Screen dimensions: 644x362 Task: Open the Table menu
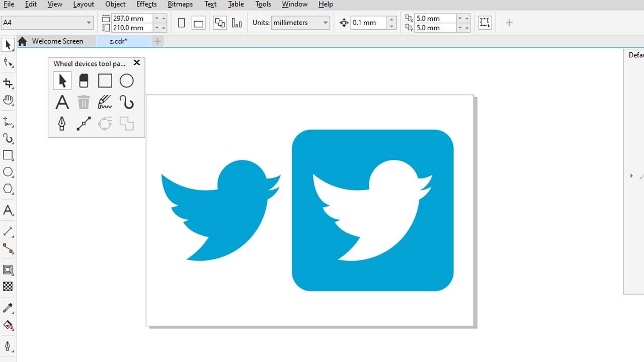pos(236,4)
